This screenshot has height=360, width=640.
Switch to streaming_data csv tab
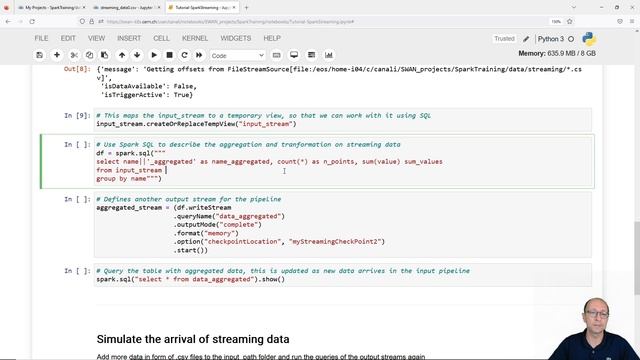pos(126,7)
